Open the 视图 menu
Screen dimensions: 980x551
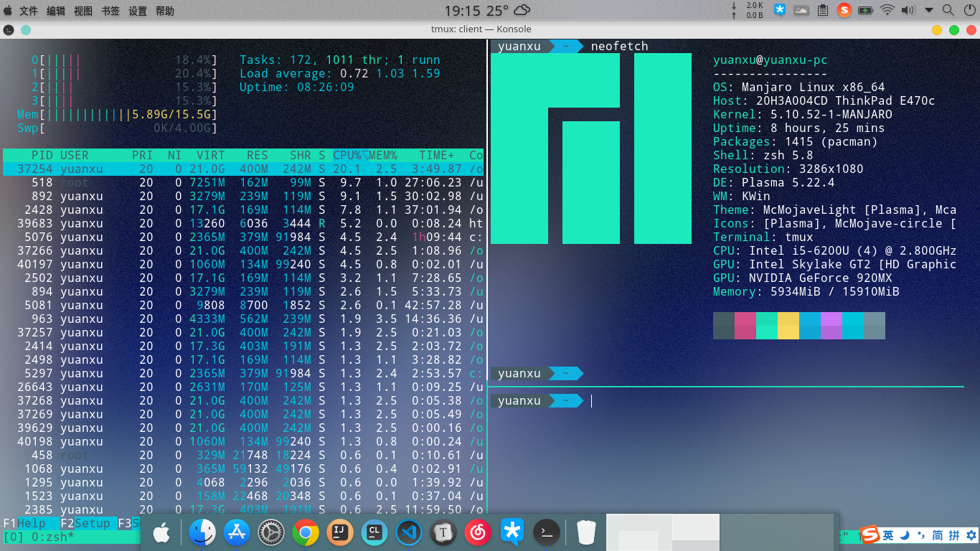click(83, 11)
